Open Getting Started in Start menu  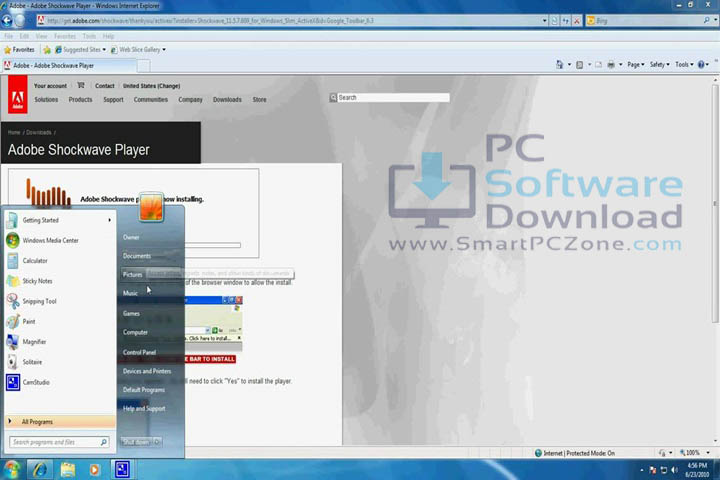point(60,220)
